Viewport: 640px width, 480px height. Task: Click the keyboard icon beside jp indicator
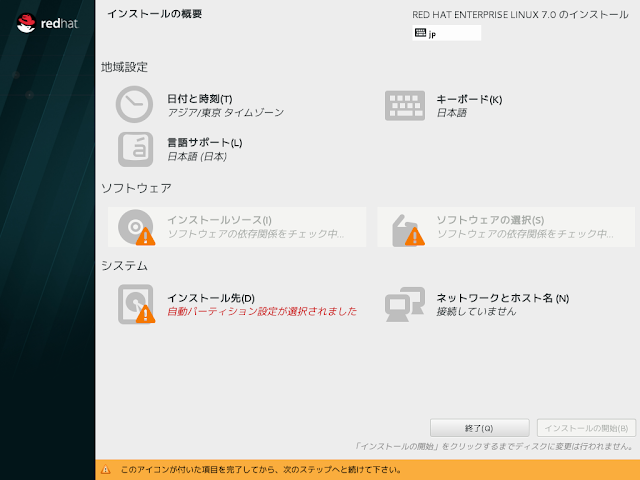tap(420, 33)
